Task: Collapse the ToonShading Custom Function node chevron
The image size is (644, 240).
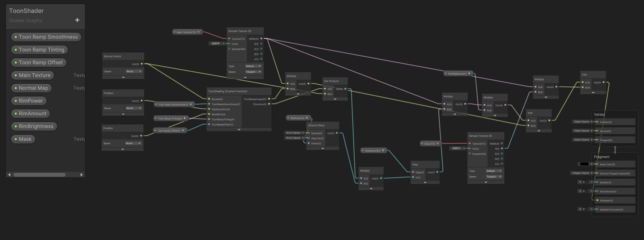Action: 239,130
